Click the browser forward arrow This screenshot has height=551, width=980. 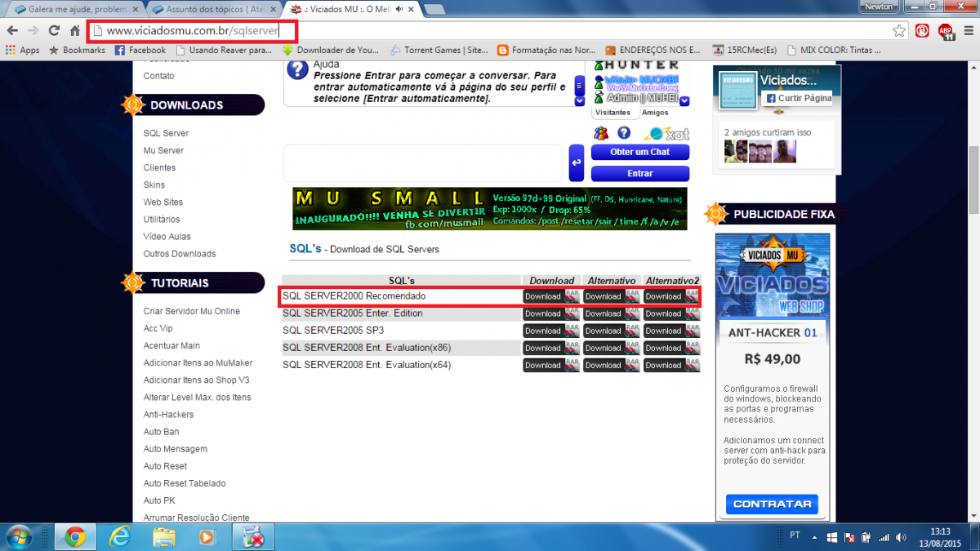33,30
